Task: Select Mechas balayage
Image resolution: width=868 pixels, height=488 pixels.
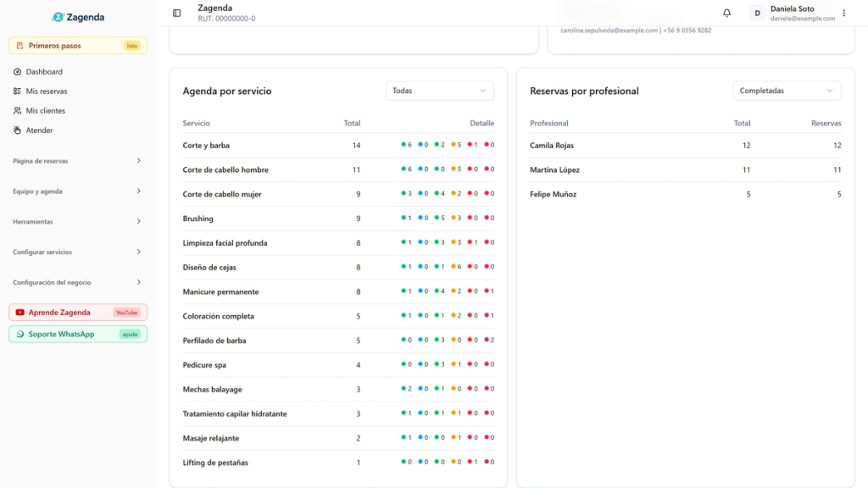Action: pos(338,389)
